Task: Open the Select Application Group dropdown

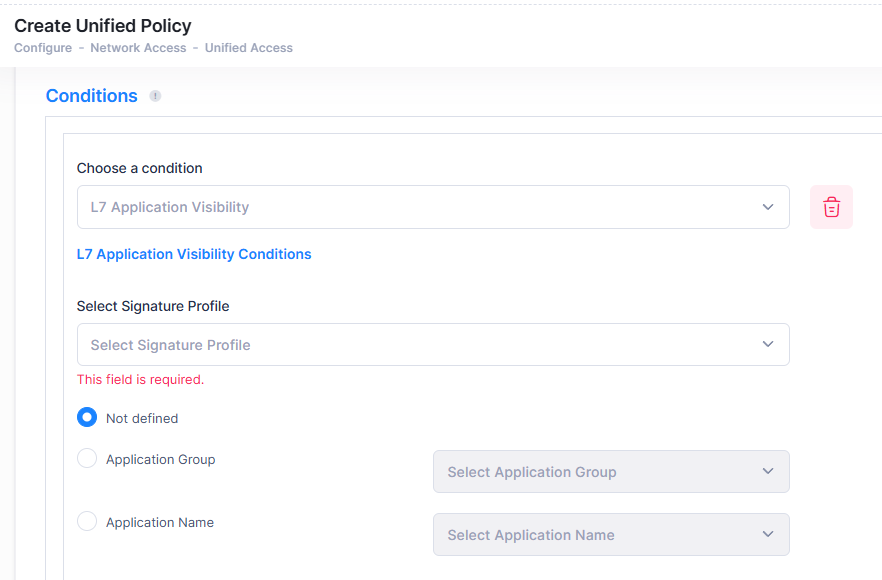Action: click(611, 471)
